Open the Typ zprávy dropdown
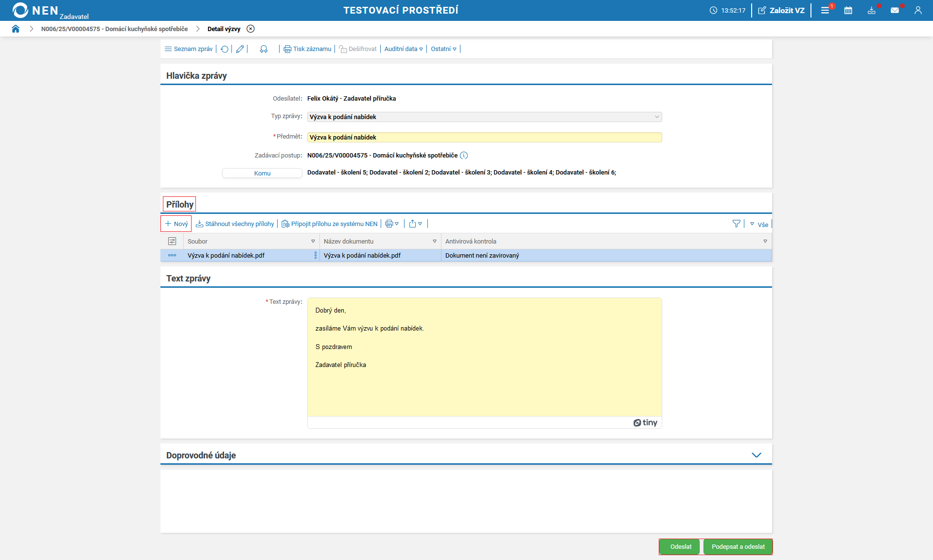933x560 pixels. click(484, 117)
